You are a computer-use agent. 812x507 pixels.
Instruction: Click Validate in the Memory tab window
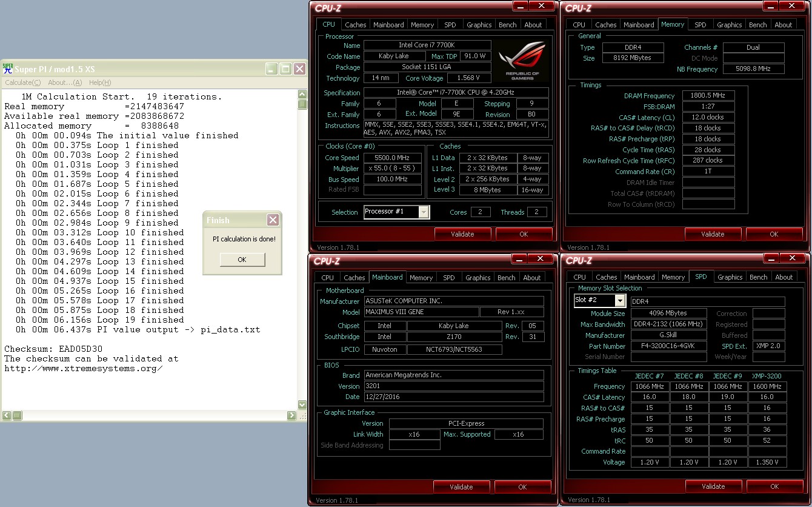coord(713,234)
